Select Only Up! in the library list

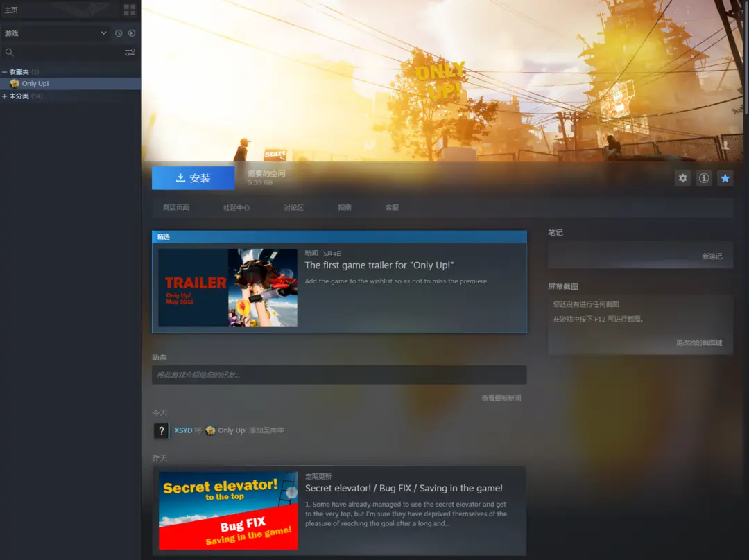71,84
